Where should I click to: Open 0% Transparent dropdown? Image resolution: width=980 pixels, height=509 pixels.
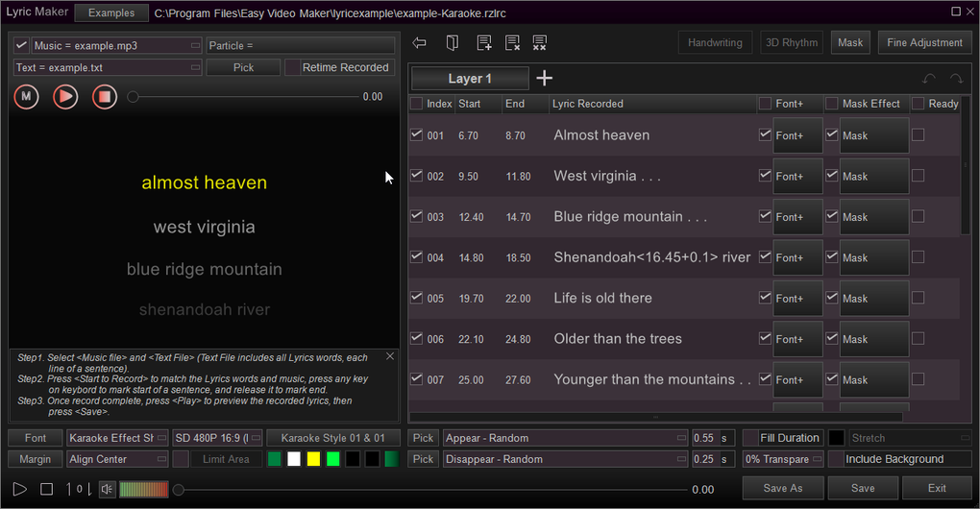pos(783,459)
